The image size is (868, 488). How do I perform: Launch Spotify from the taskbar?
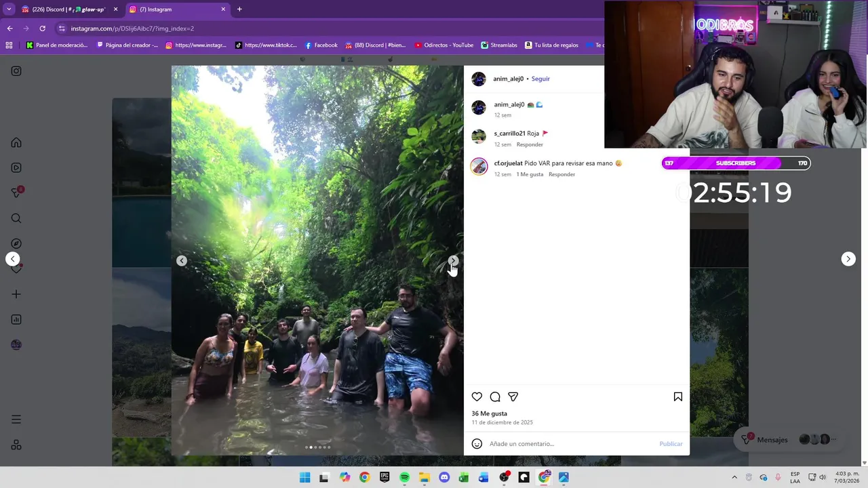(404, 477)
